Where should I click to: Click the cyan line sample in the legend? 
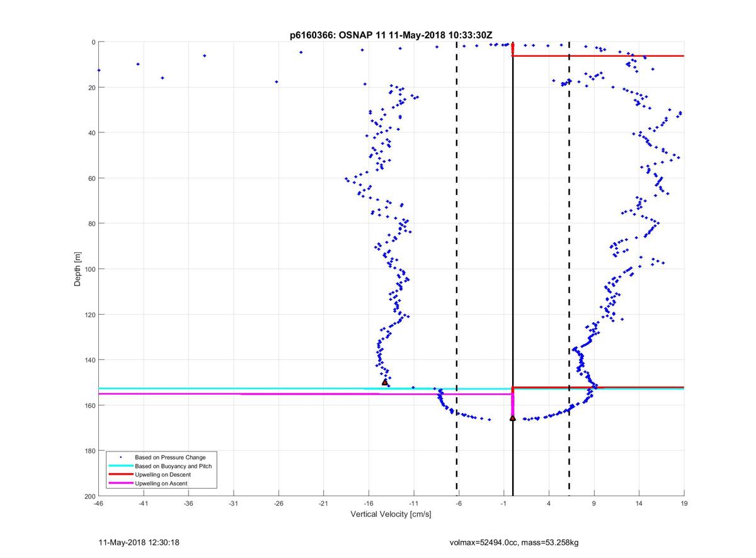121,466
